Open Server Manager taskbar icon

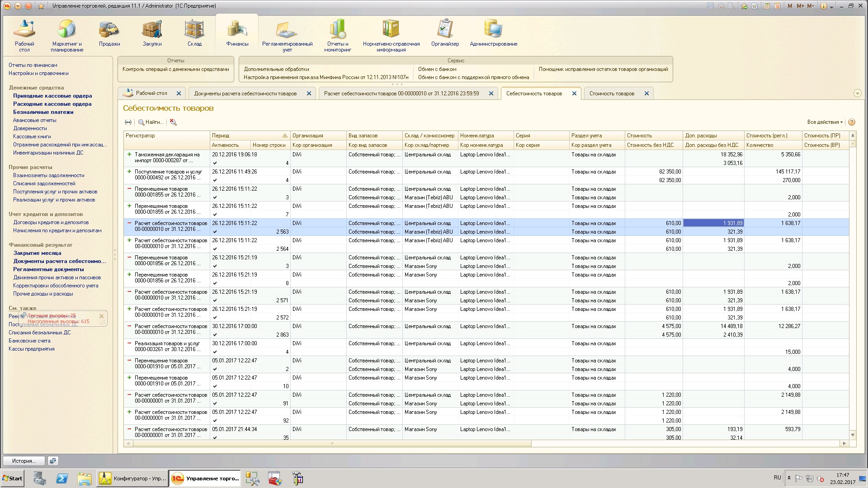pyautogui.click(x=40, y=479)
